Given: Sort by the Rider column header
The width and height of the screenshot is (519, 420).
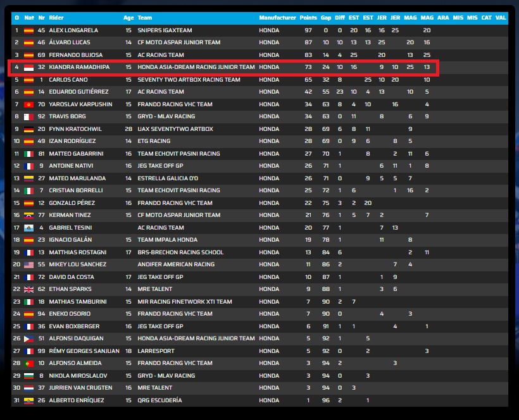Looking at the screenshot, I should click(x=56, y=18).
